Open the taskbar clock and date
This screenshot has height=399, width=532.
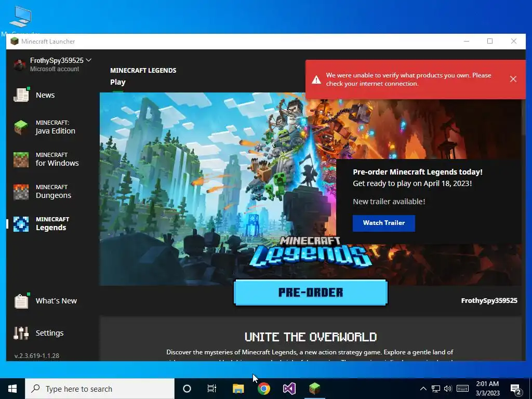[x=487, y=389]
